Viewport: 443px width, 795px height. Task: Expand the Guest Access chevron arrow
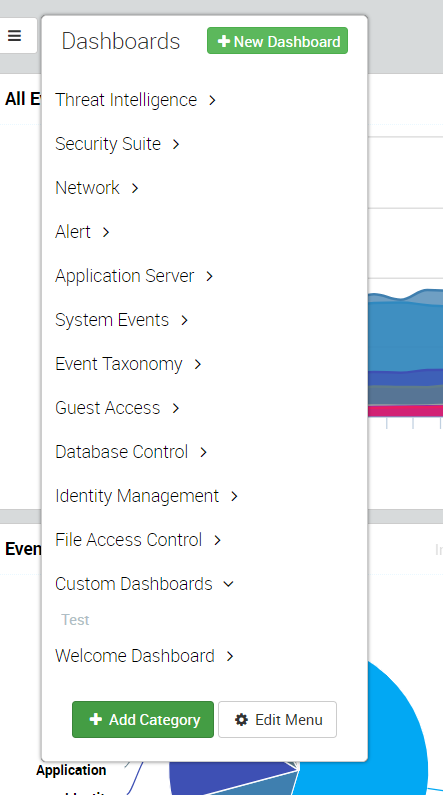(175, 408)
